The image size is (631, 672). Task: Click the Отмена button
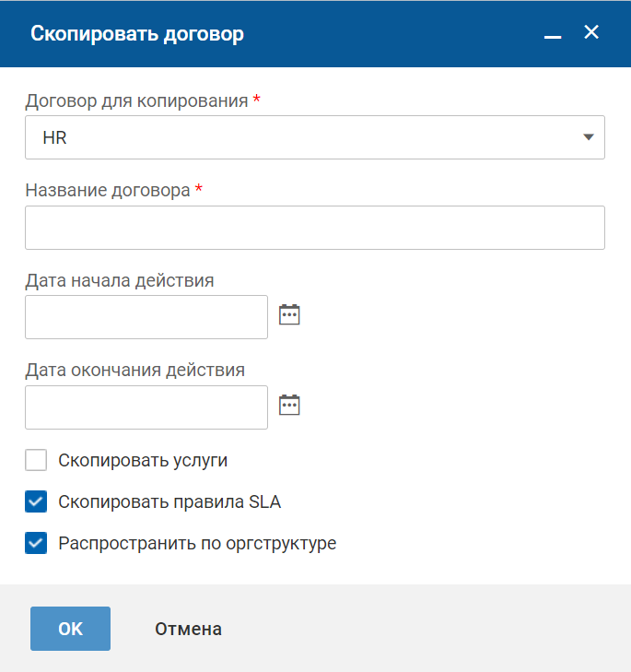188,630
